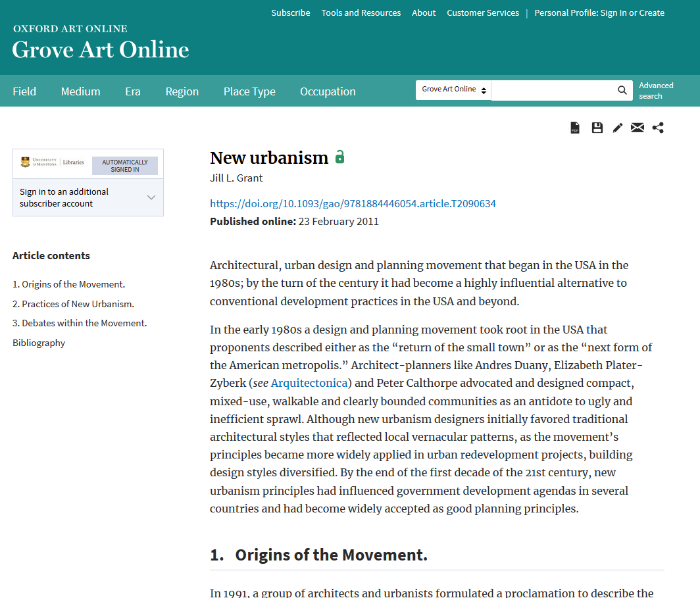This screenshot has height=598, width=700.
Task: Open the Medium browse menu
Action: pyautogui.click(x=80, y=91)
